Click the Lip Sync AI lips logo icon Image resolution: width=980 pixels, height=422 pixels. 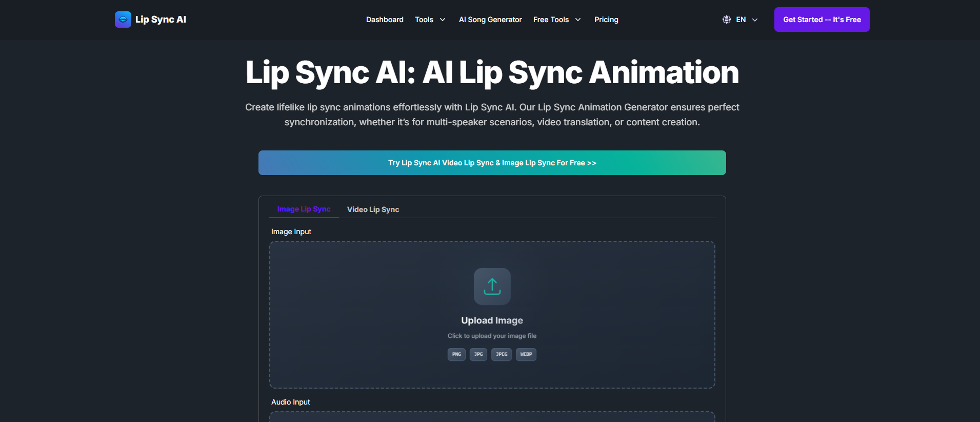pyautogui.click(x=123, y=20)
